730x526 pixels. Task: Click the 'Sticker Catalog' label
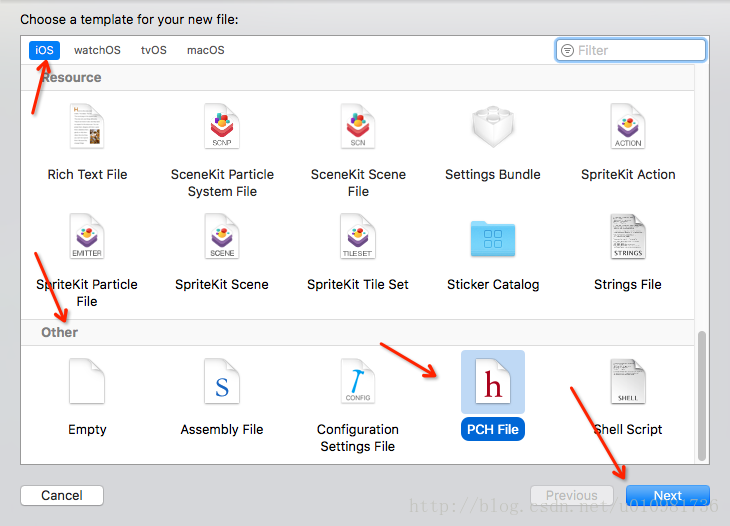pyautogui.click(x=493, y=284)
